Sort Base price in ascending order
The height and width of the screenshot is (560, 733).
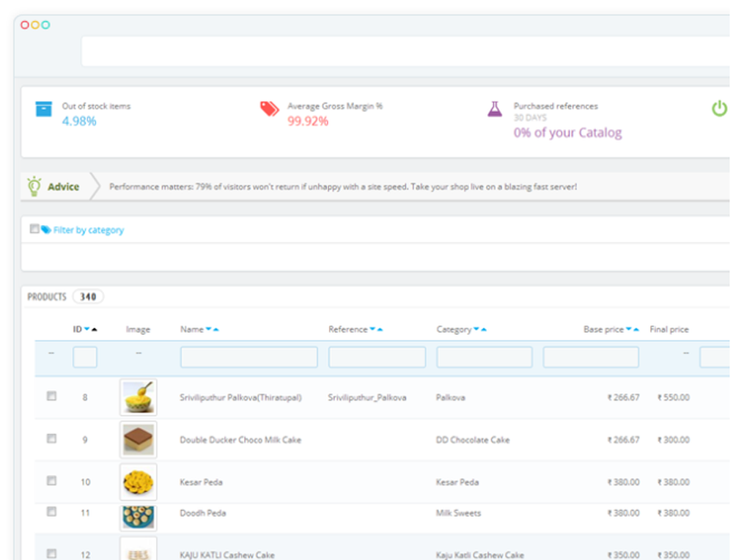click(x=636, y=328)
